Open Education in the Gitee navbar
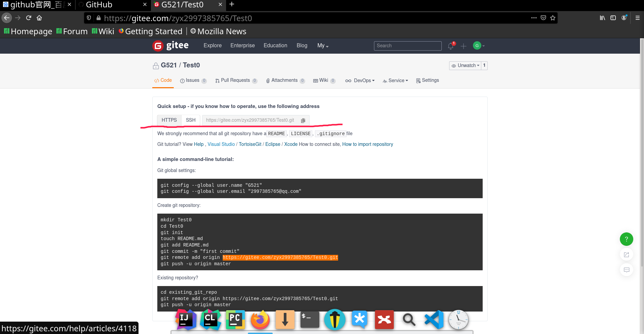The height and width of the screenshot is (334, 644). 275,46
